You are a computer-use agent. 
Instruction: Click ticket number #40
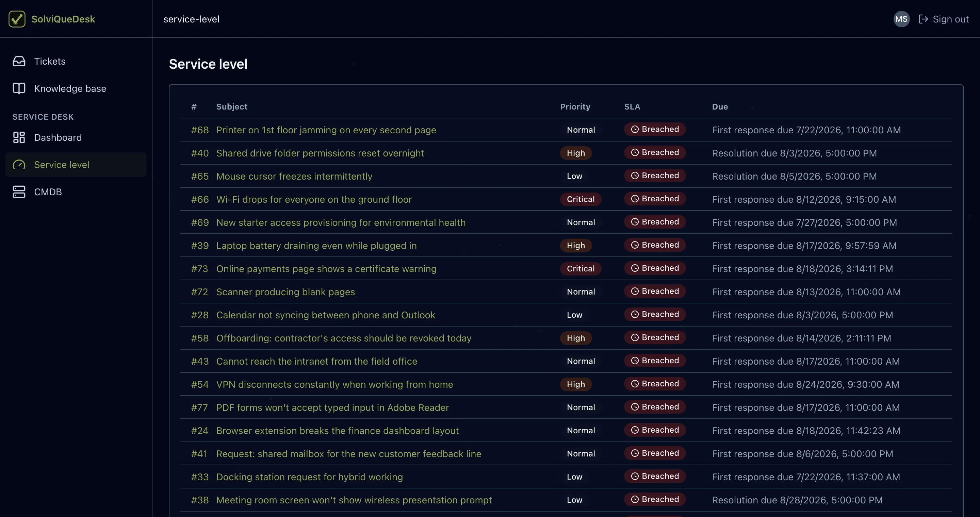click(200, 153)
